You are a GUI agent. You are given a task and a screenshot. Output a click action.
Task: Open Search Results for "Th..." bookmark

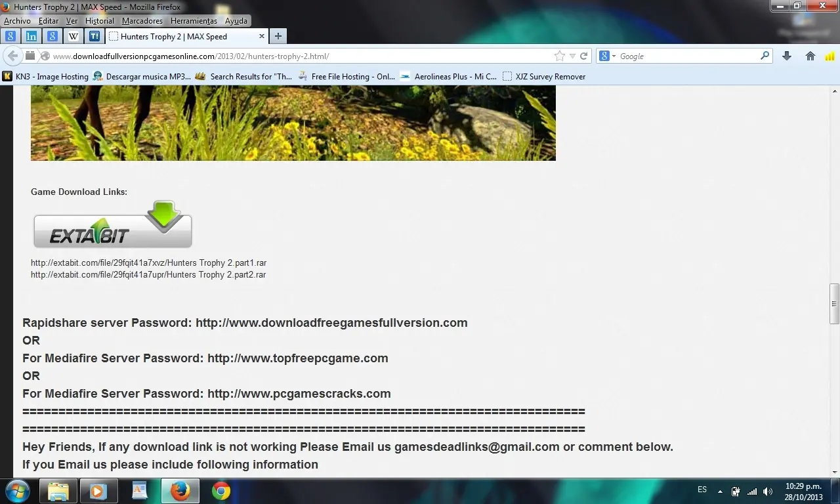tap(244, 77)
